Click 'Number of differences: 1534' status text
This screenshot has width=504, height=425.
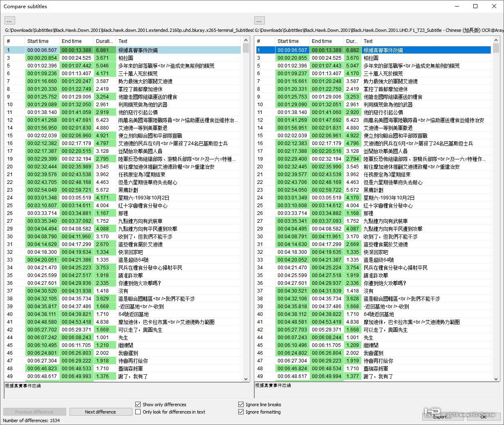tap(31, 421)
